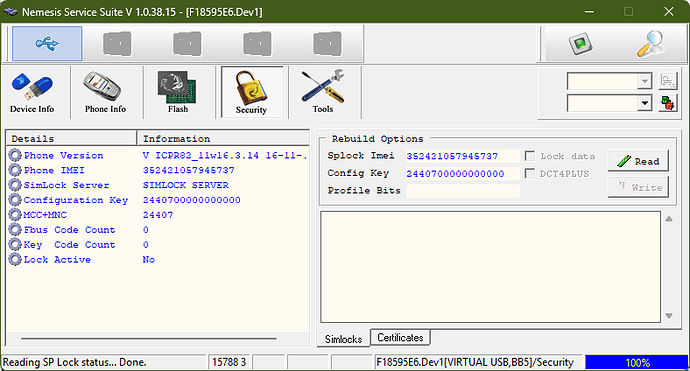Switch to the Certificates tab

[400, 338]
